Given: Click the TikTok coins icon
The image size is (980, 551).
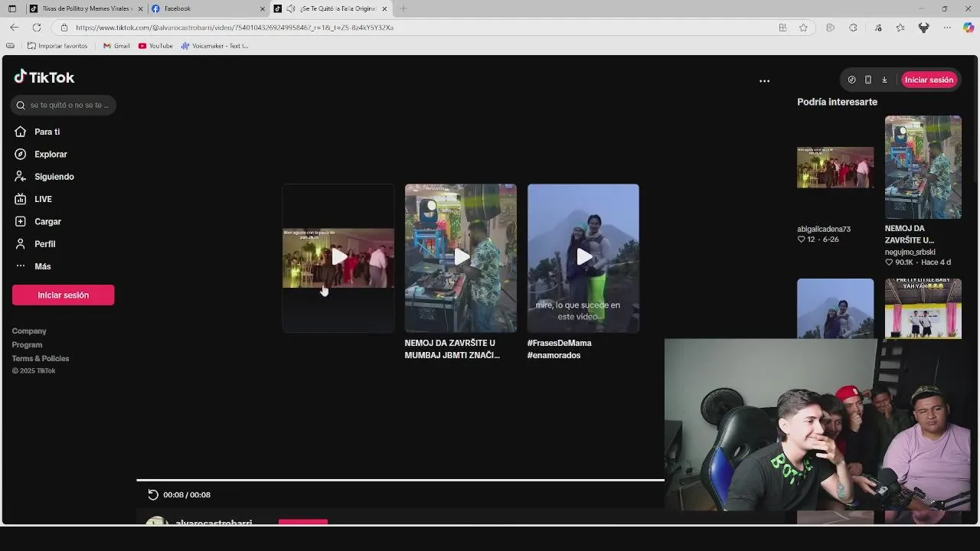Looking at the screenshot, I should 851,80.
